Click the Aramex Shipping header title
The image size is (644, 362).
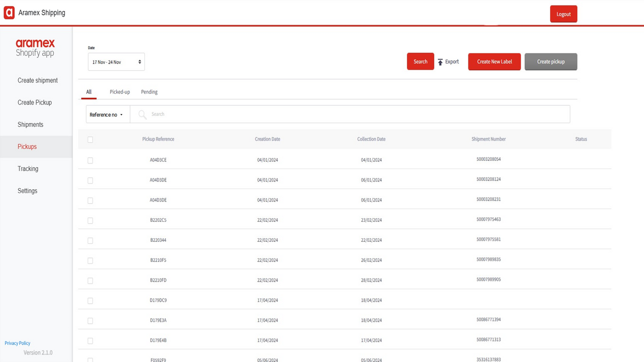click(x=42, y=13)
